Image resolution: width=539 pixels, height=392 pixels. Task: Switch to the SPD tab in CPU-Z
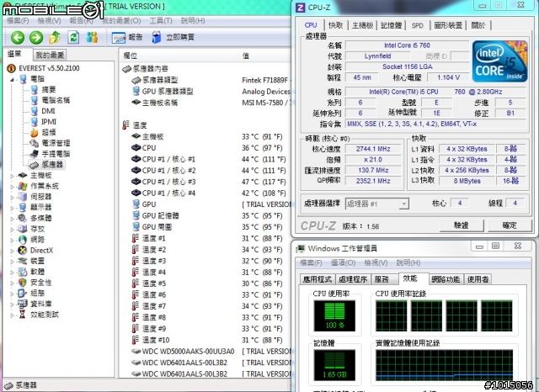417,26
